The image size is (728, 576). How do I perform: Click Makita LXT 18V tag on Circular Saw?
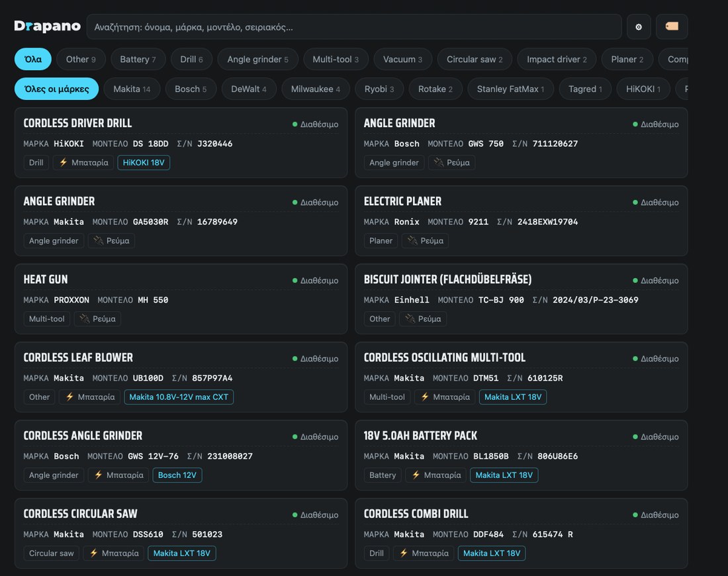181,553
